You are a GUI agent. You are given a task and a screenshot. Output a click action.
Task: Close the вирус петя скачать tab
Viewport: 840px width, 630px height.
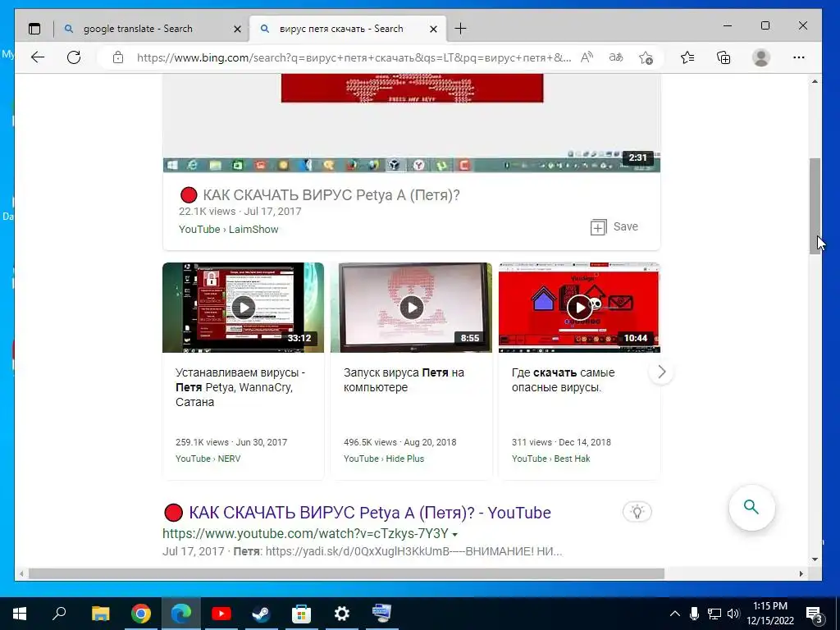(x=434, y=29)
